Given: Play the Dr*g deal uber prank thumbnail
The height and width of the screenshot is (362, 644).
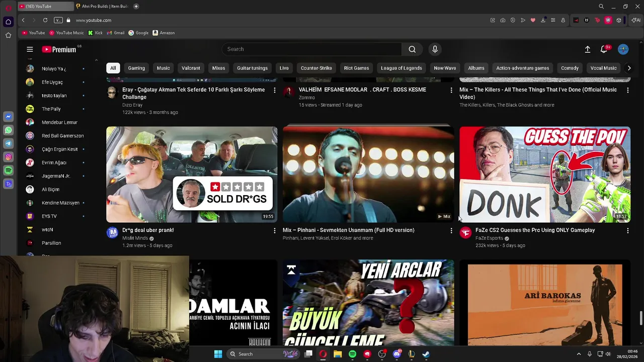Looking at the screenshot, I should (192, 174).
